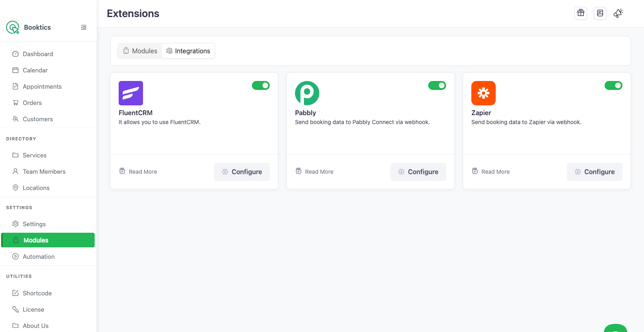This screenshot has height=332, width=644.
Task: Click the License key icon
Action: pyautogui.click(x=15, y=309)
